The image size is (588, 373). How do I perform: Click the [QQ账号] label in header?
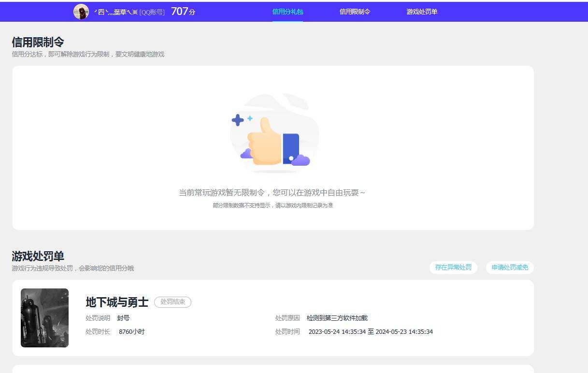coord(152,12)
